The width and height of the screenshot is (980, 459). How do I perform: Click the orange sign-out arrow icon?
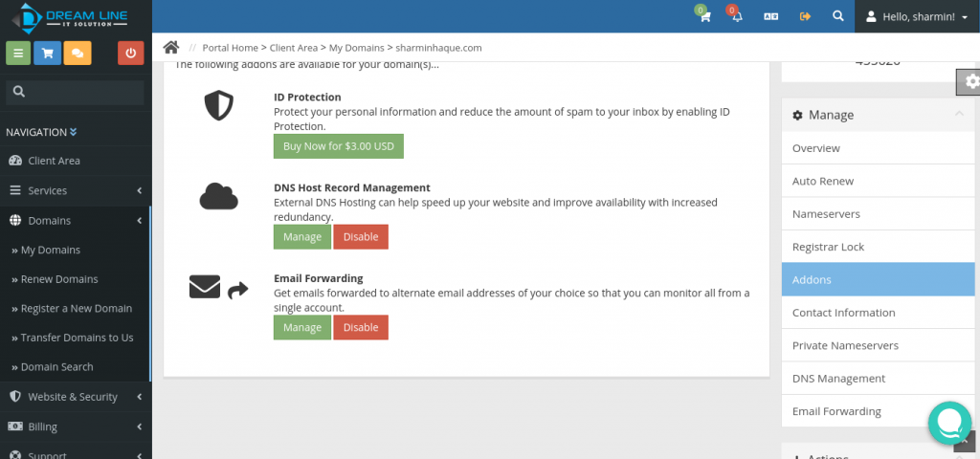coord(805,17)
